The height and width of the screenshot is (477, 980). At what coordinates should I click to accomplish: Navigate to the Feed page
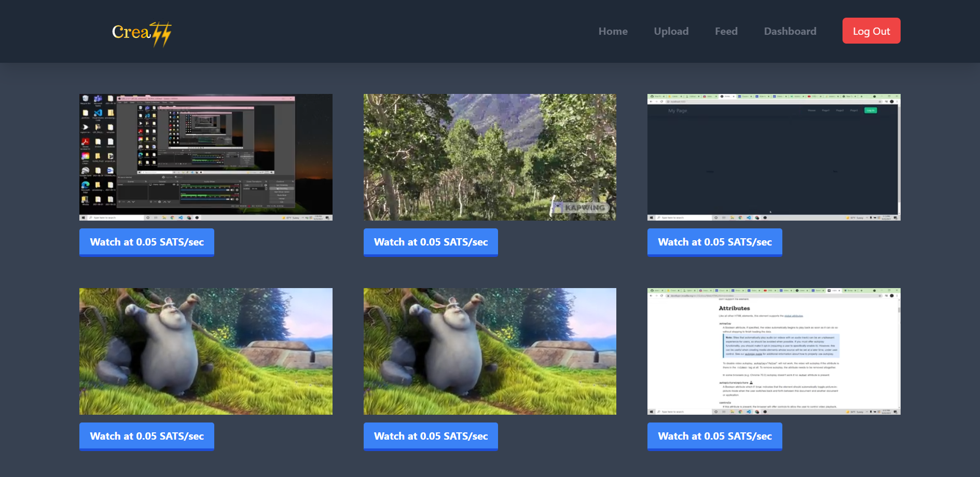[726, 31]
